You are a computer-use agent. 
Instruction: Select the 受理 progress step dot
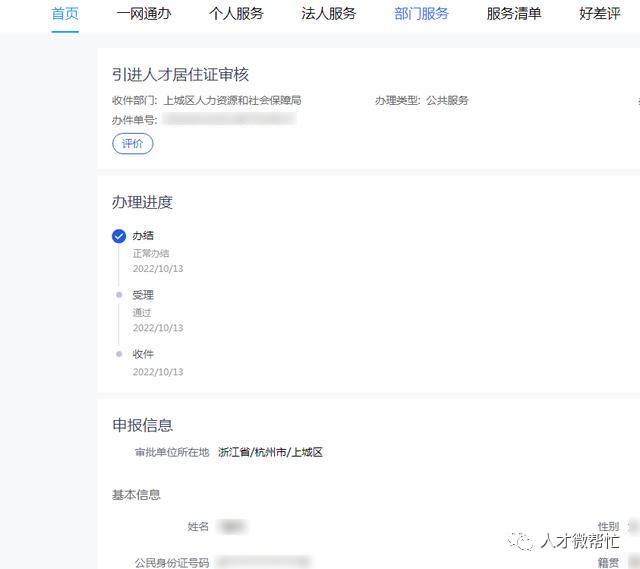click(x=119, y=295)
